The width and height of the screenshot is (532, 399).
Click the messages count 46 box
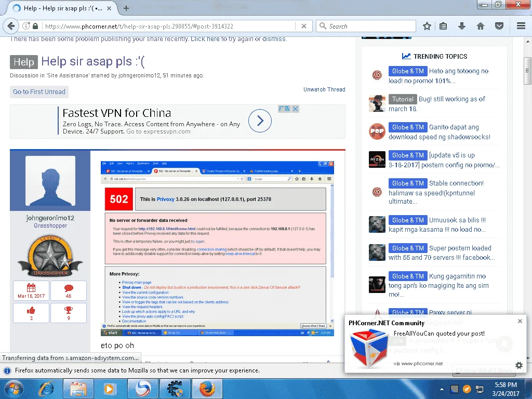click(69, 291)
